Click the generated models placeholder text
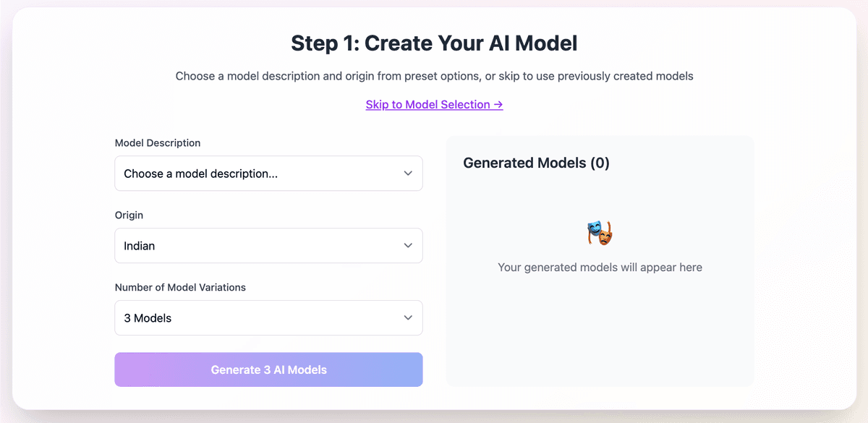Screen dimensions: 868x423 pyautogui.click(x=600, y=267)
